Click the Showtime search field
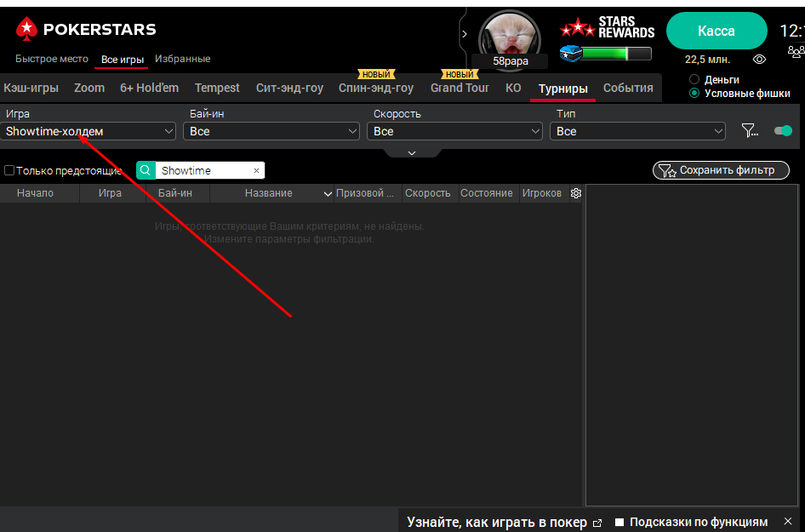Image resolution: width=805 pixels, height=532 pixels. [204, 170]
